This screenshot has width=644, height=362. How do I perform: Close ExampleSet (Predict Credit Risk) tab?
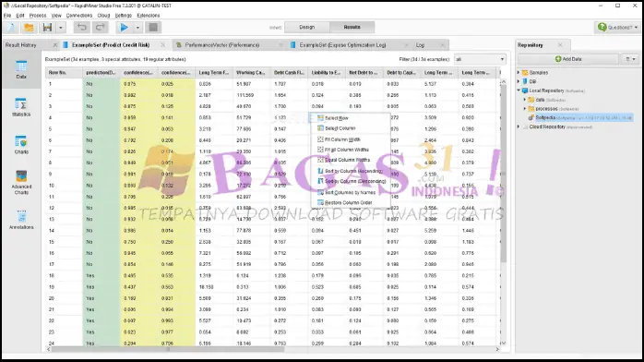point(163,44)
